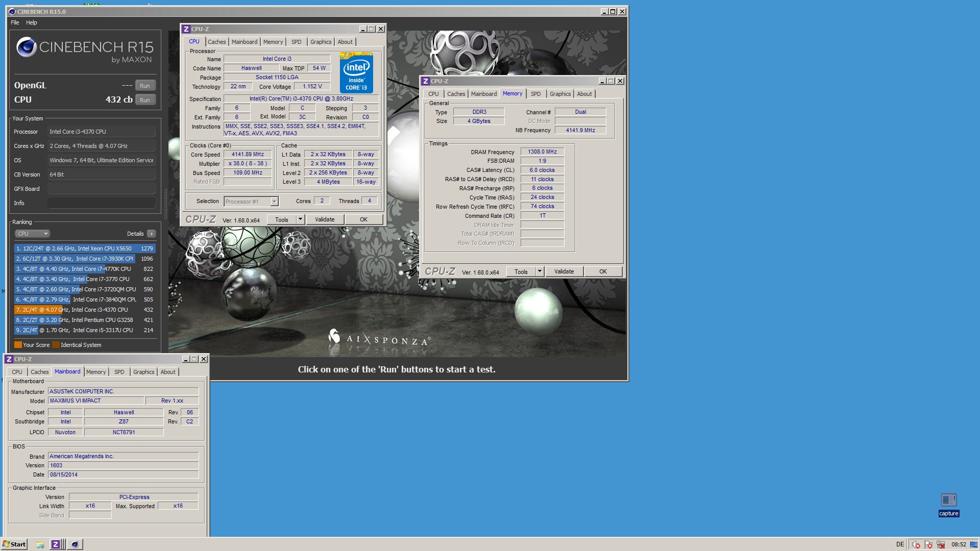The width and height of the screenshot is (980, 551).
Task: Click the muted speaker volume tray icon
Action: coord(916,544)
